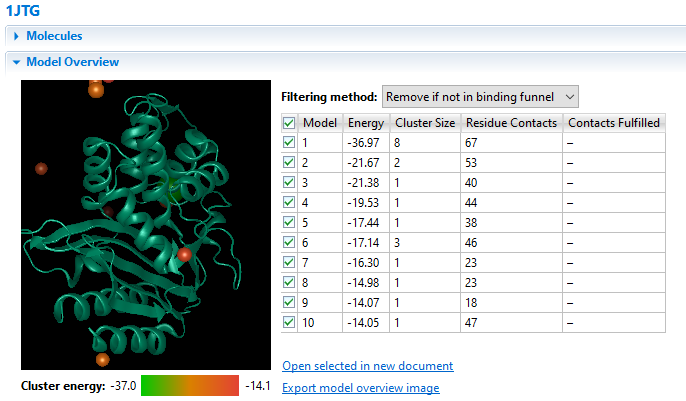
Task: Click the cluster energy gradient color bar
Action: click(x=190, y=386)
